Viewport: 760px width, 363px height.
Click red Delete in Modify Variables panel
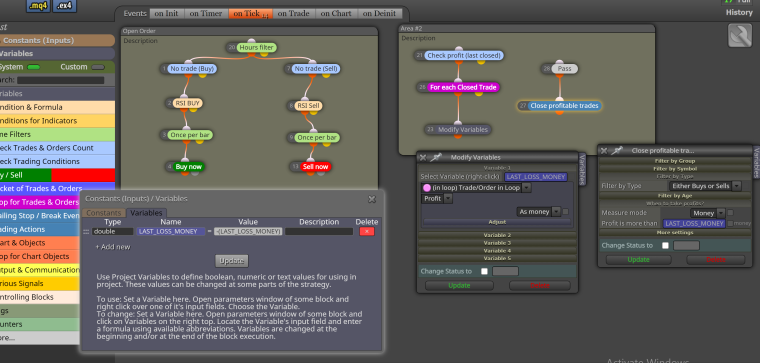pos(539,285)
